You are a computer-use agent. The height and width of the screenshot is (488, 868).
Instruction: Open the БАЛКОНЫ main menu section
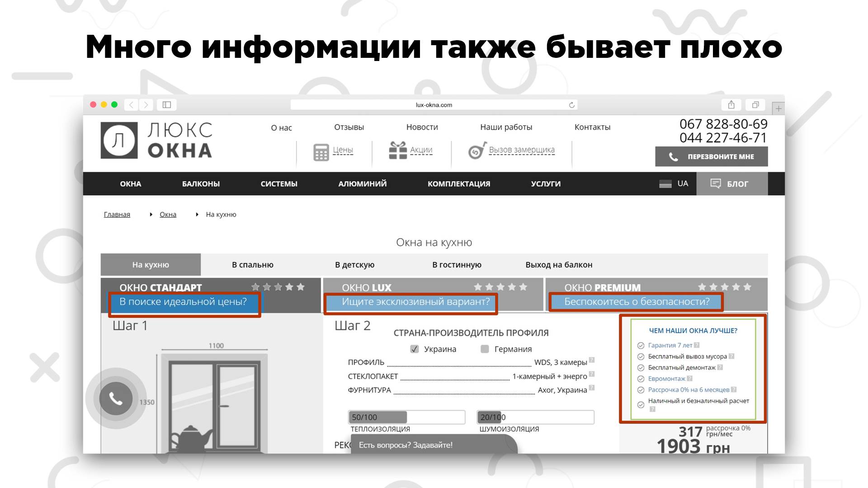[201, 184]
